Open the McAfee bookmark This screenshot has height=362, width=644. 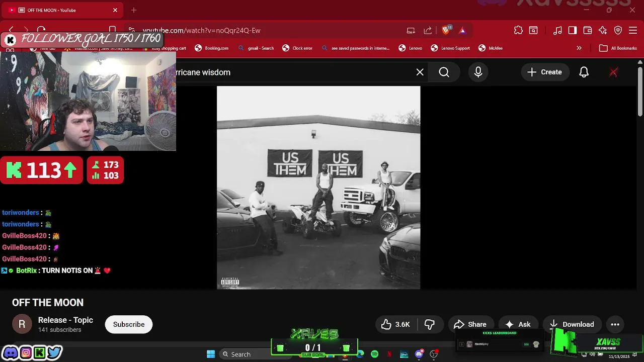click(491, 48)
